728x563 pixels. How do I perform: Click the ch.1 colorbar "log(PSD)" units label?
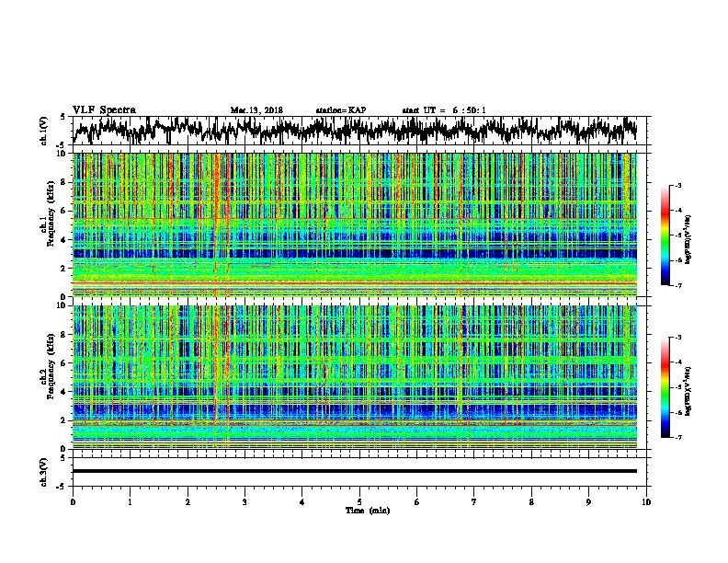point(688,240)
